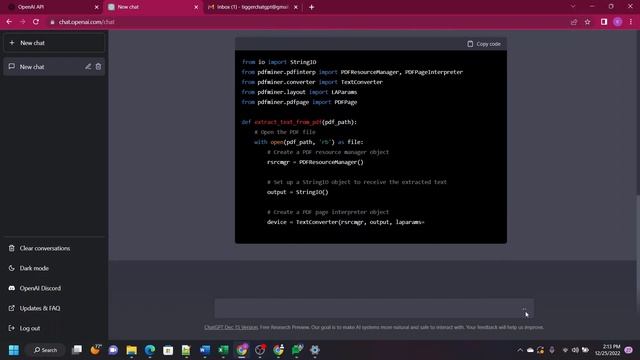This screenshot has width=640, height=360.
Task: Open OpenAI Discord link
Action: (54, 288)
